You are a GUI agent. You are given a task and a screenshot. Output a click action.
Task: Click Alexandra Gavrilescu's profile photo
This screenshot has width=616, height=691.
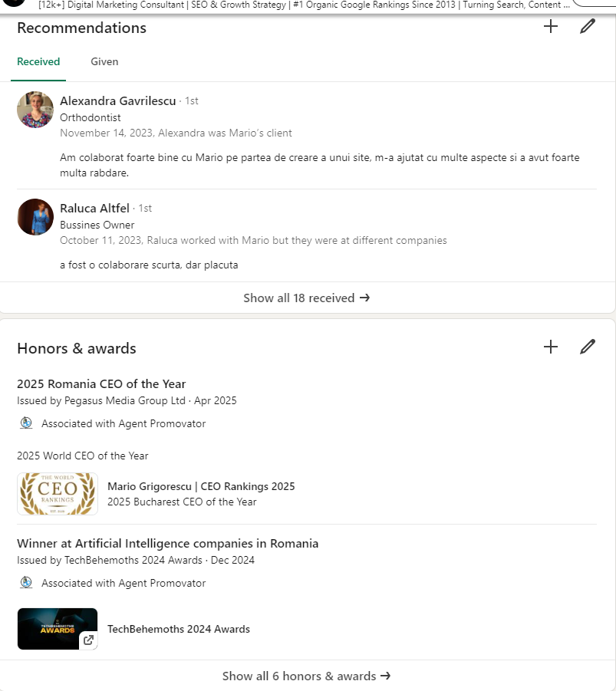point(35,110)
